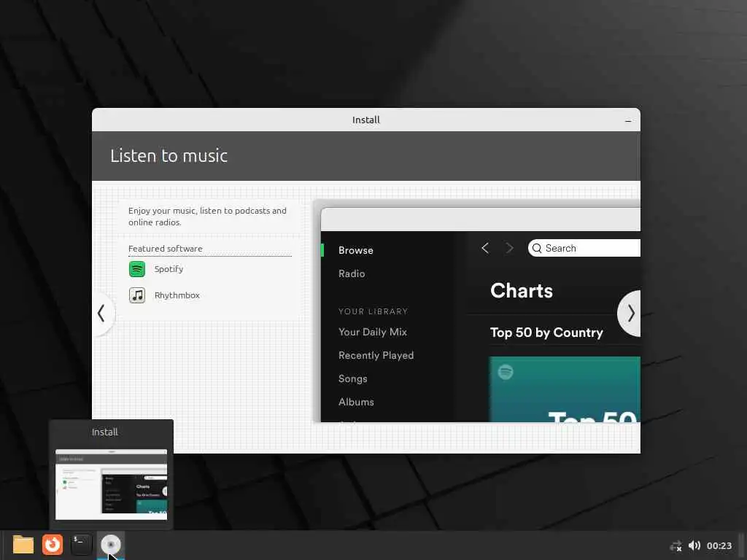Click the volume speaker tray icon
The width and height of the screenshot is (747, 560).
coord(694,545)
